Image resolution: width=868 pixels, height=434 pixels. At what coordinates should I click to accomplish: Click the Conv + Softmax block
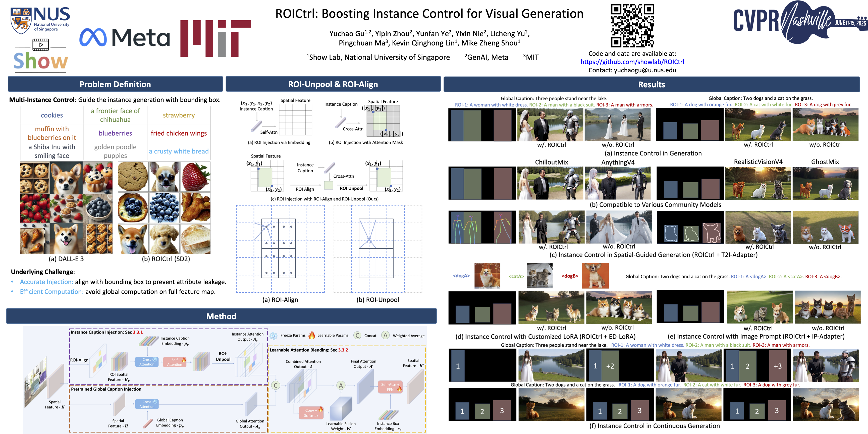(311, 413)
